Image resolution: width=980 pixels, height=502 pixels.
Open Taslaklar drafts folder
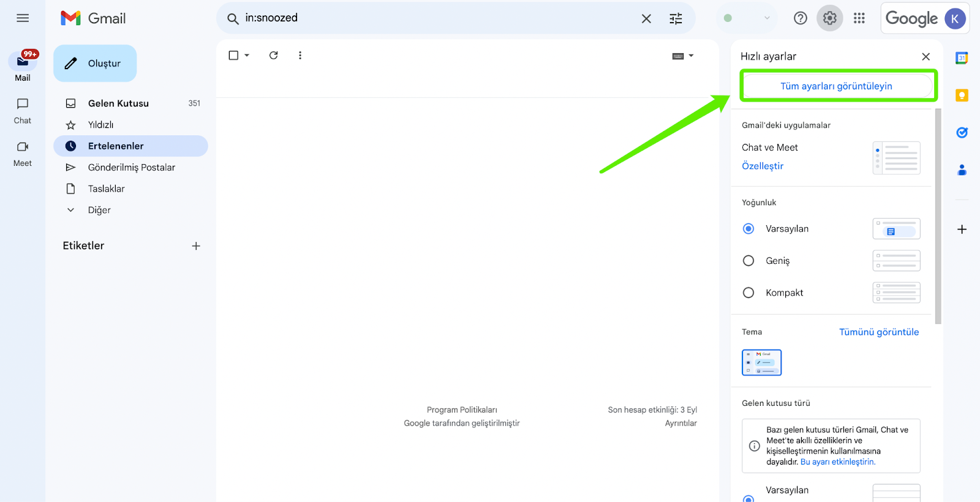[x=131, y=189]
